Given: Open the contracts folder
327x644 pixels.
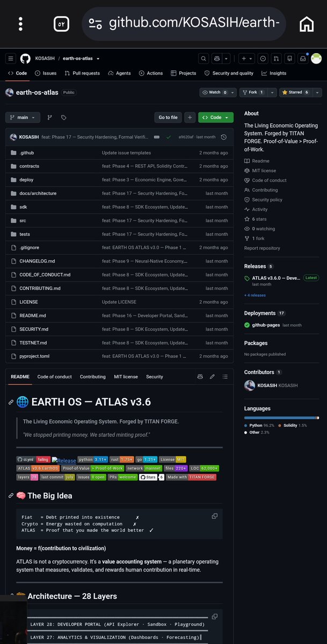Looking at the screenshot, I should tap(29, 166).
